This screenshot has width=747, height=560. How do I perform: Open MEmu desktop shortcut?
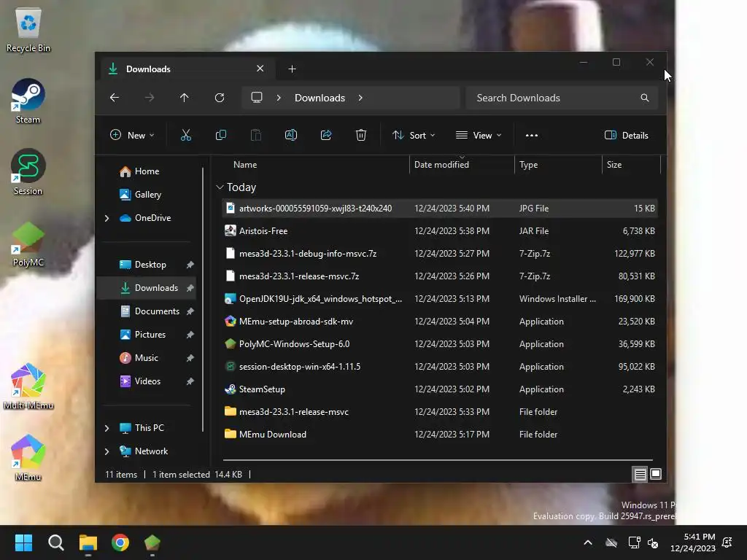click(x=28, y=458)
